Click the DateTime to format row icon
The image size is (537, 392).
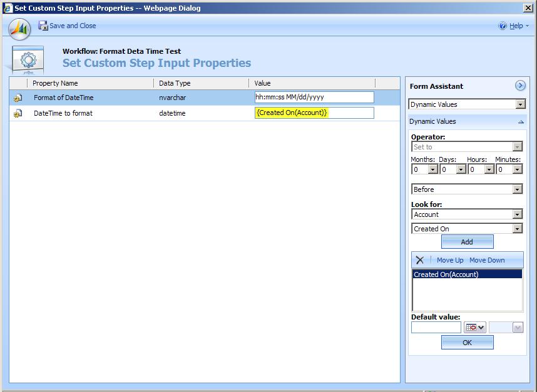(x=18, y=113)
